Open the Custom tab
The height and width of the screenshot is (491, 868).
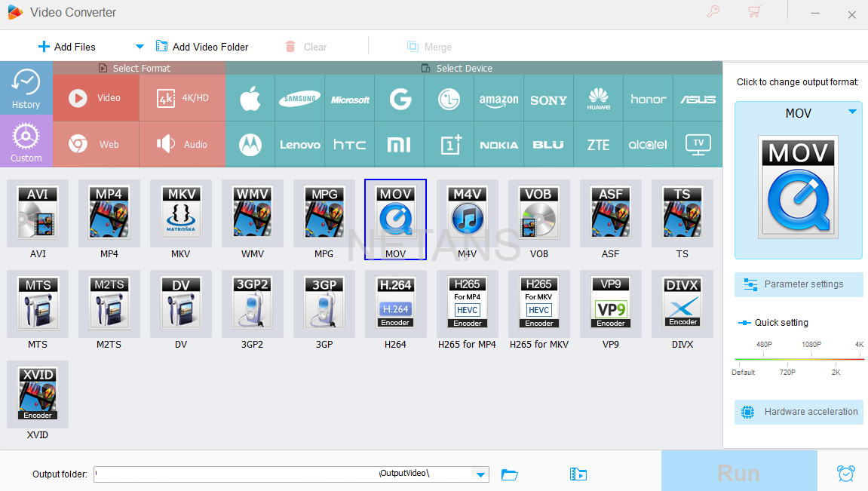coord(26,141)
